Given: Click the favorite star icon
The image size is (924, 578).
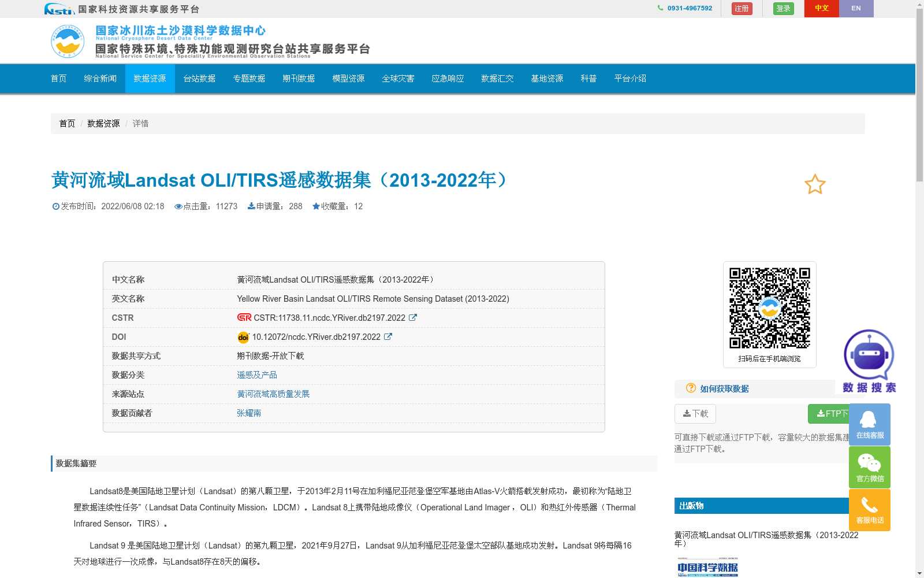Looking at the screenshot, I should coord(815,184).
